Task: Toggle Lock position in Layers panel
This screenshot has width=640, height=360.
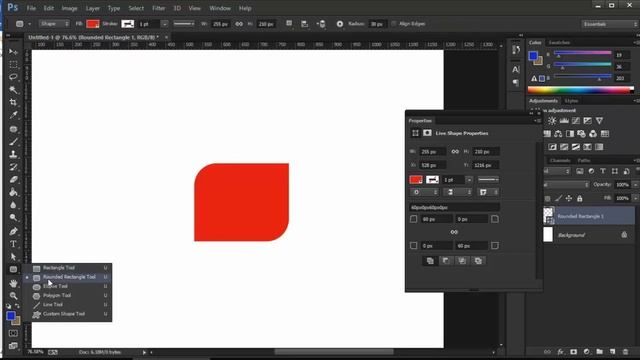Action: [569, 198]
